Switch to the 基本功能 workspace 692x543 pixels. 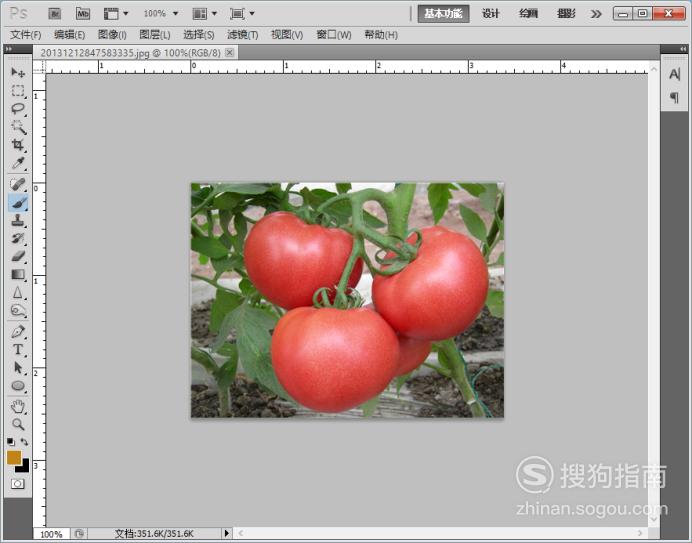[x=443, y=14]
